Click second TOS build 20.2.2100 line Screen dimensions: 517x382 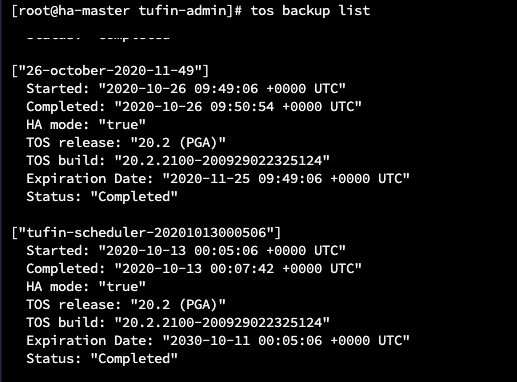click(x=178, y=323)
